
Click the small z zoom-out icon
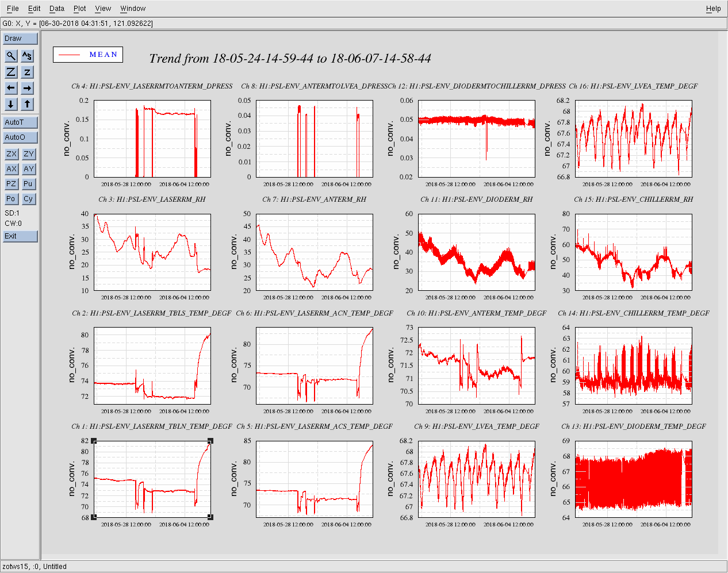click(27, 72)
